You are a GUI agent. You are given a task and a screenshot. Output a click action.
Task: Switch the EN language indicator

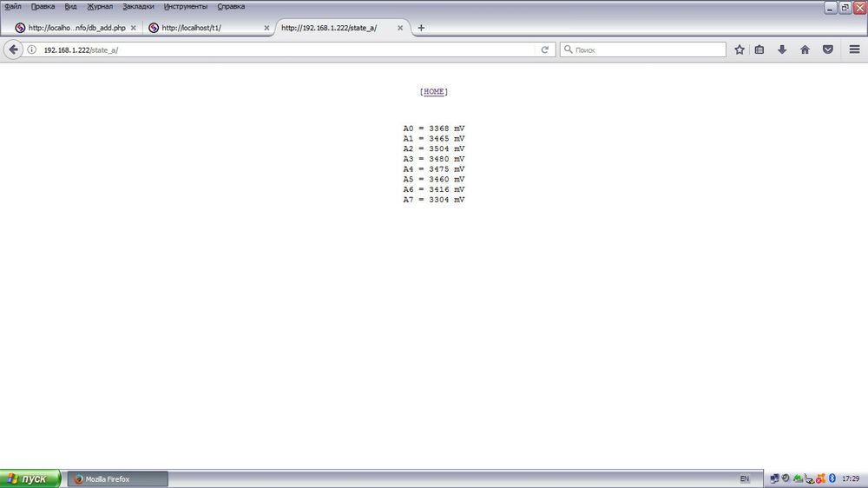745,479
